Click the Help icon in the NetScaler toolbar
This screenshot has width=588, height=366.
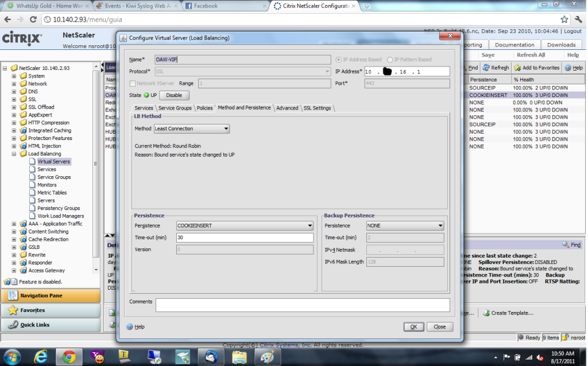[568, 68]
